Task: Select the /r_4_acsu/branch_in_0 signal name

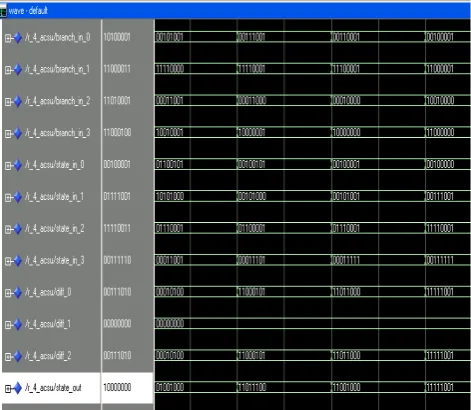Action: (57, 37)
